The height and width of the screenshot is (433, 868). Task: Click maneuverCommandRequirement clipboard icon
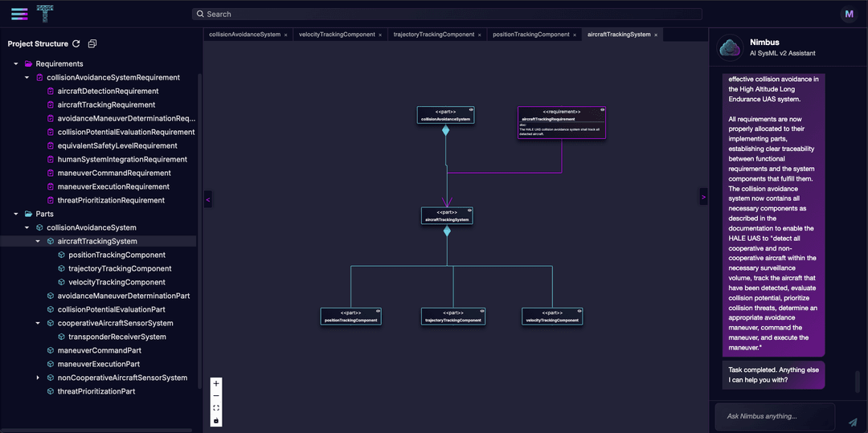pos(51,173)
